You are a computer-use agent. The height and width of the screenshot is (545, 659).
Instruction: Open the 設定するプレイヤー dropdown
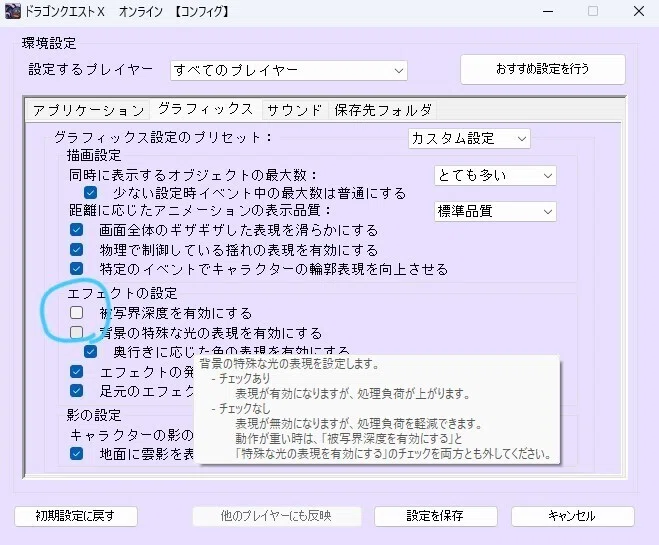point(289,70)
